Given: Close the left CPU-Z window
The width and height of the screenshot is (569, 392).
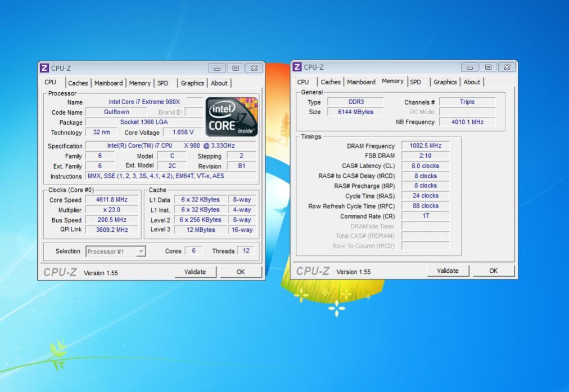Looking at the screenshot, I should [254, 68].
